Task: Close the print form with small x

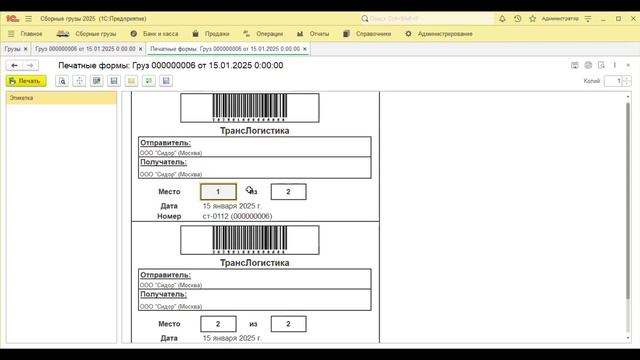Action: coord(628,65)
